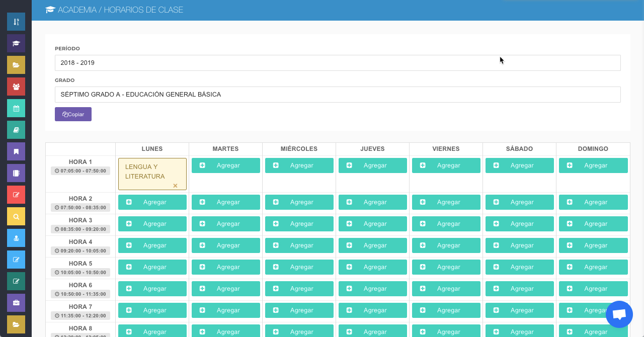Open the bookmark icon in sidebar
This screenshot has height=337, width=644.
pyautogui.click(x=16, y=151)
